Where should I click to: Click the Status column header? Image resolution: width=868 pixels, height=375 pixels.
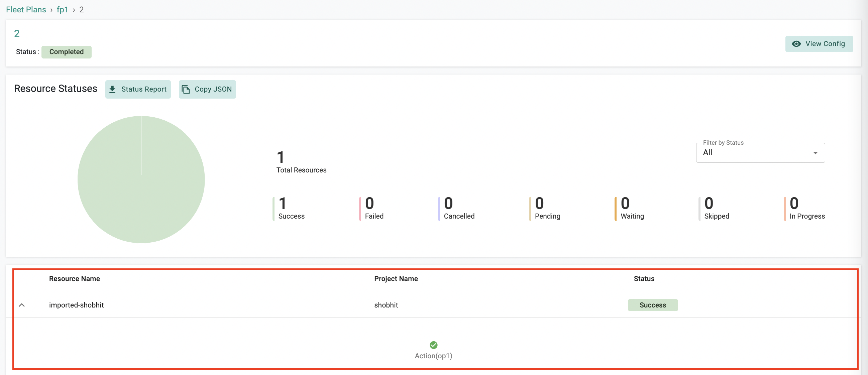pyautogui.click(x=644, y=279)
